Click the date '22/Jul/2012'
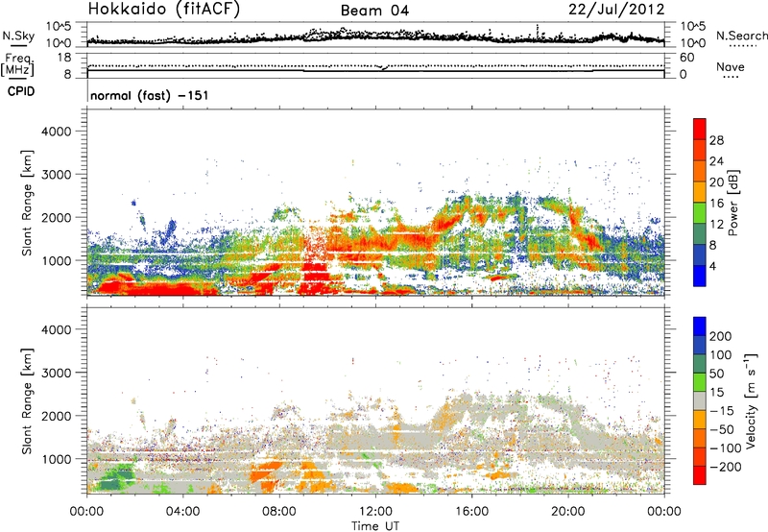768x532 pixels. (x=616, y=10)
